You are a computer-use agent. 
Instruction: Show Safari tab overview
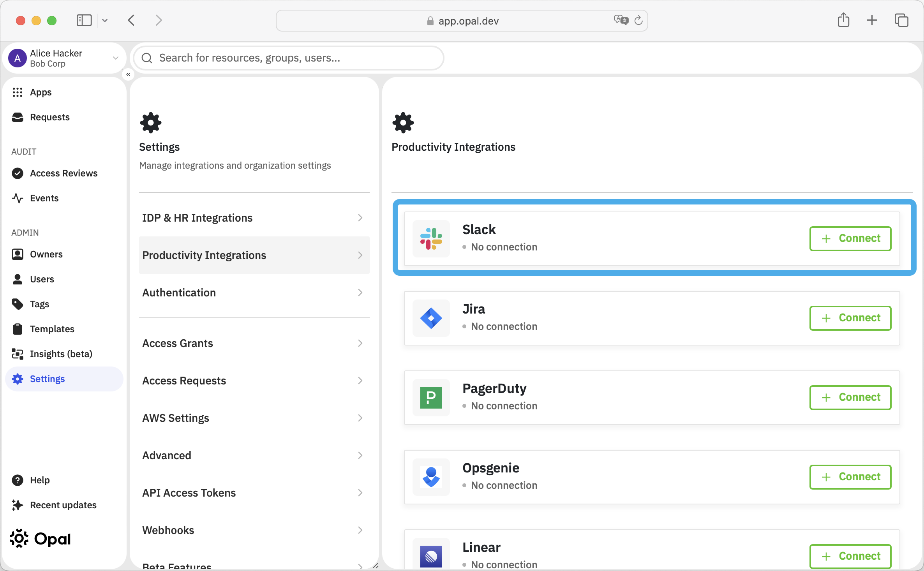tap(901, 20)
